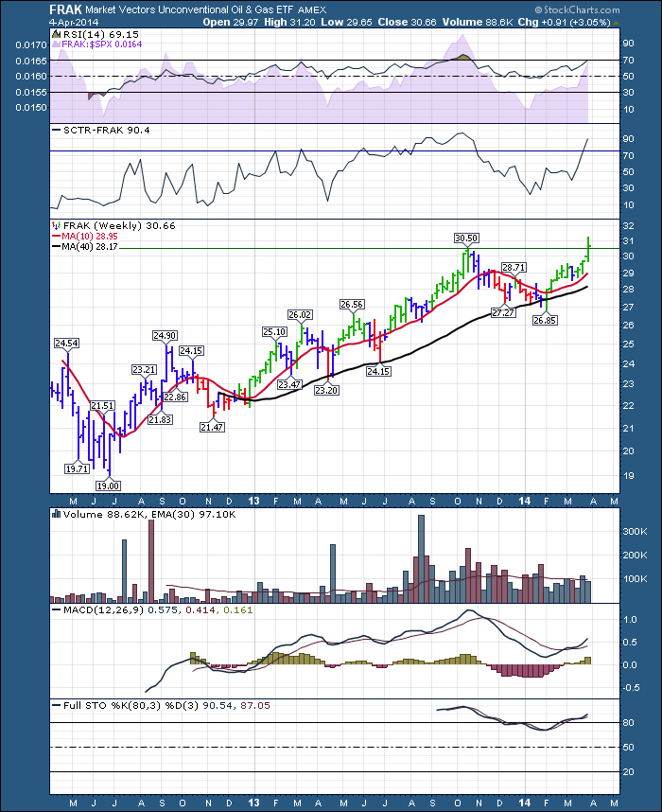
Task: Click the 30.50 price high label
Action: [466, 238]
